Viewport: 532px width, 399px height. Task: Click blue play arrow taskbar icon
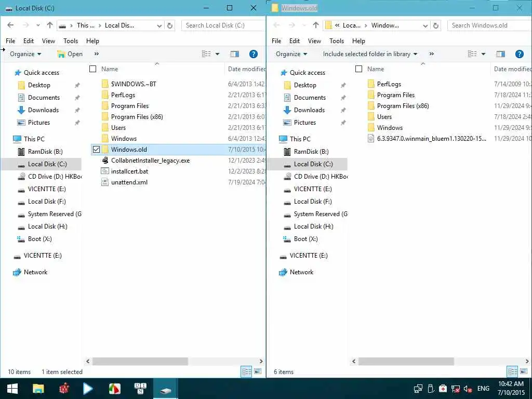tap(88, 389)
